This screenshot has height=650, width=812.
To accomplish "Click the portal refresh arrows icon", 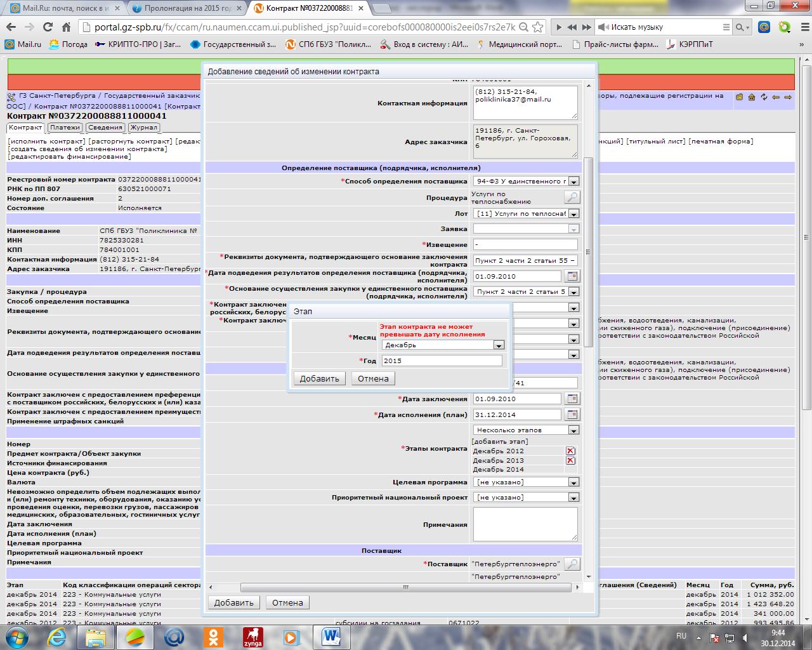I will click(764, 97).
